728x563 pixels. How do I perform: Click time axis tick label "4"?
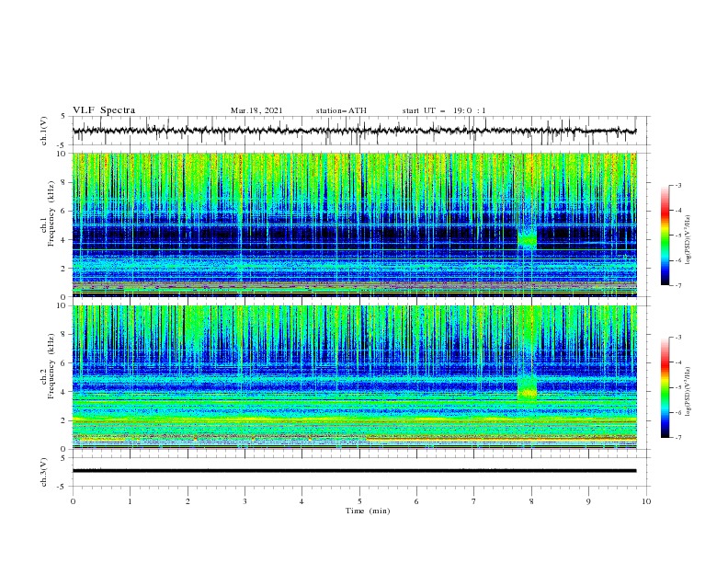[301, 501]
